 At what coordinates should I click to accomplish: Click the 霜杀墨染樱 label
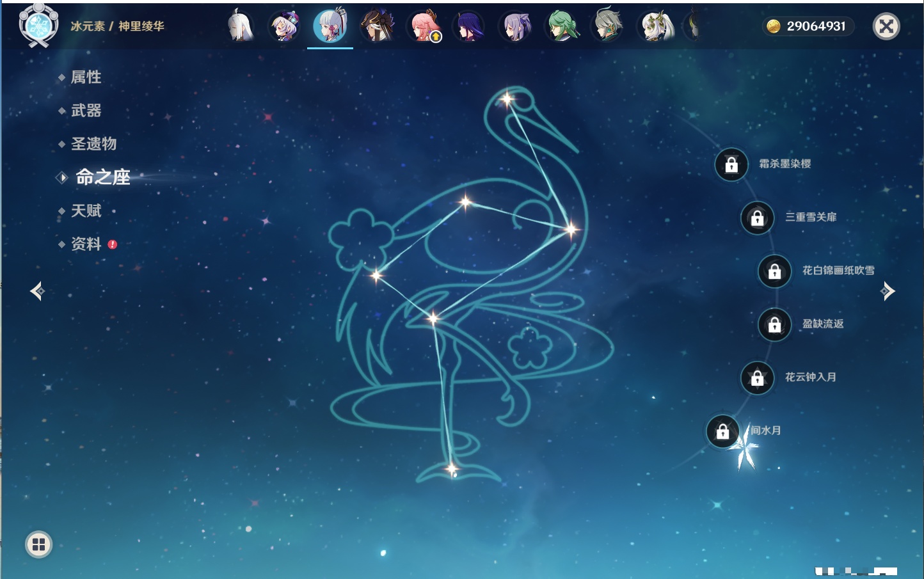click(785, 164)
